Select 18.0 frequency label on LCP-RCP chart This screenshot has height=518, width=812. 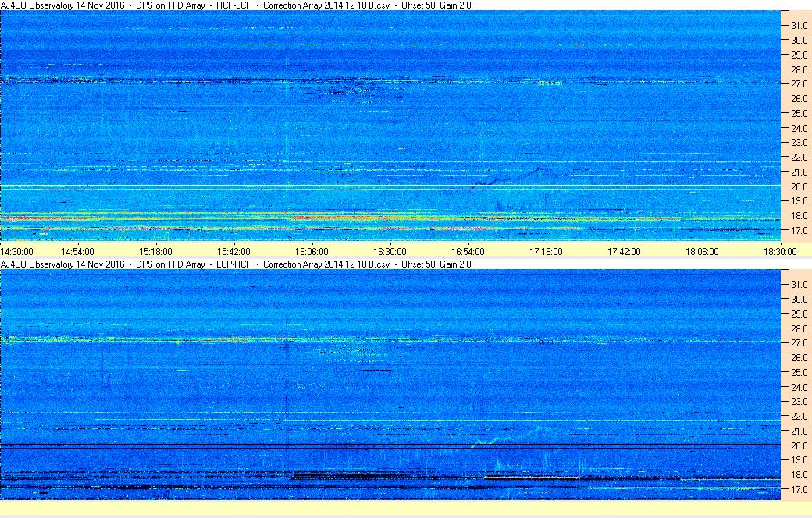point(799,474)
